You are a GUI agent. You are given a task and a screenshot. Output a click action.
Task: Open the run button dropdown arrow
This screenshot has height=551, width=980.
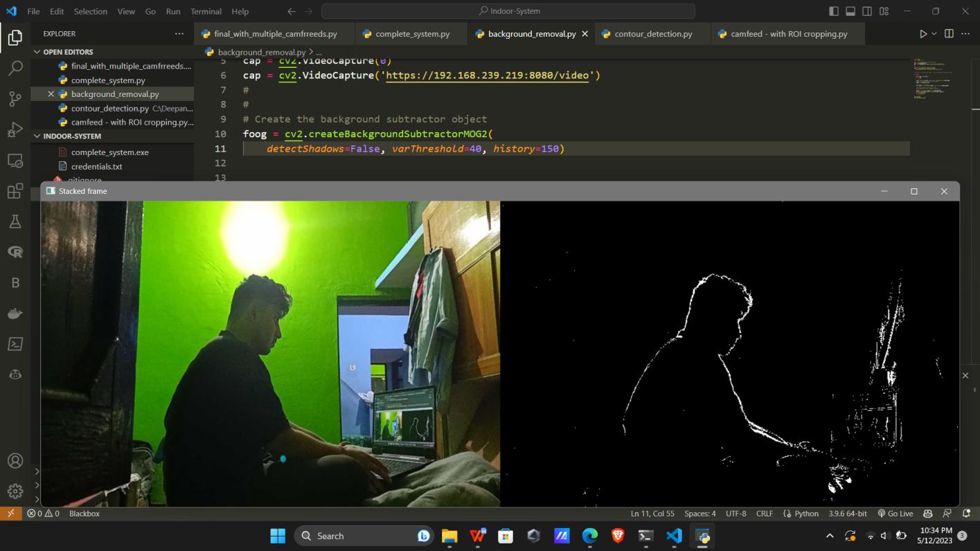(934, 33)
